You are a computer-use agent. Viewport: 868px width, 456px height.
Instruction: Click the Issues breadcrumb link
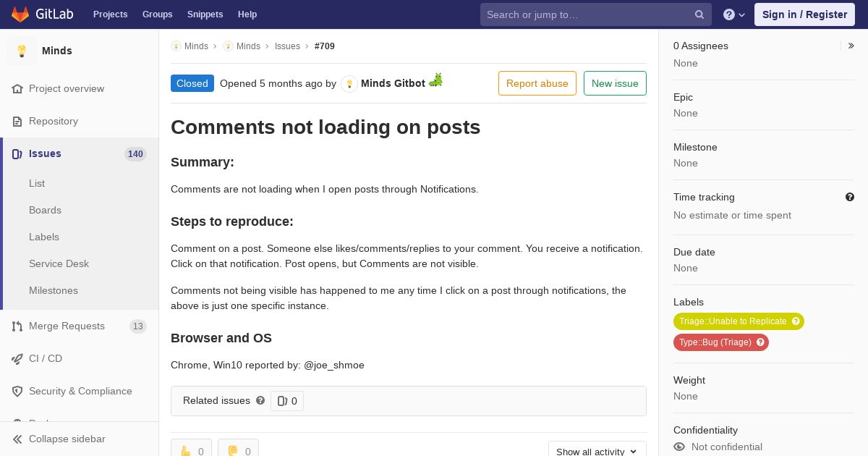(x=287, y=46)
